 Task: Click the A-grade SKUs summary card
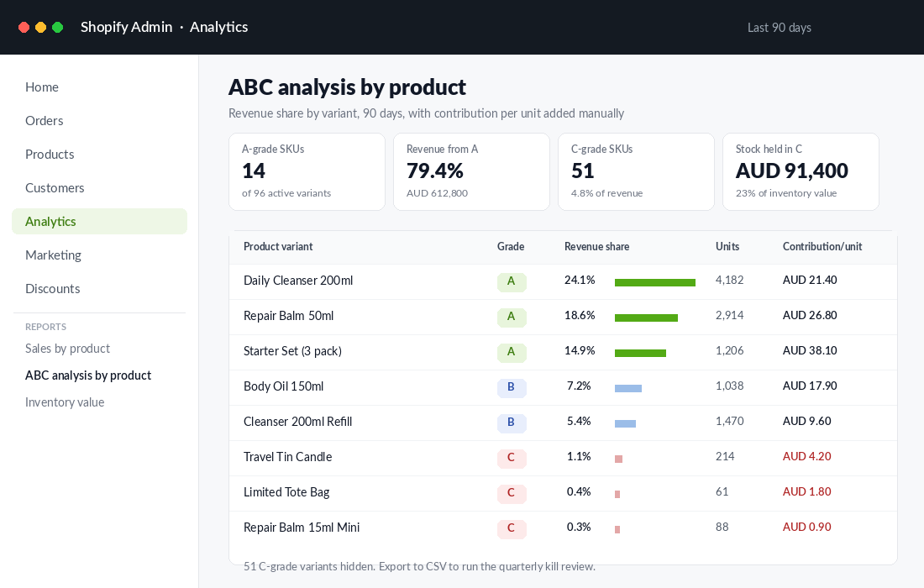pos(307,171)
